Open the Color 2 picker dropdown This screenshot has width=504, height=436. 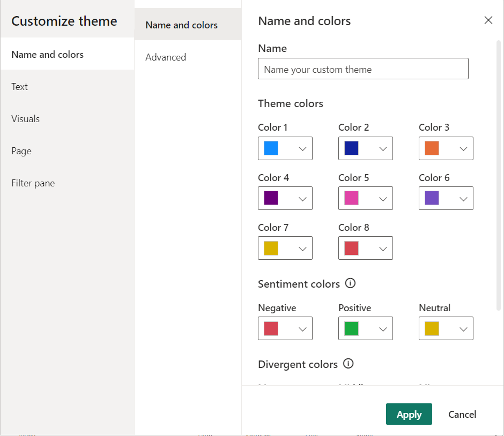383,149
